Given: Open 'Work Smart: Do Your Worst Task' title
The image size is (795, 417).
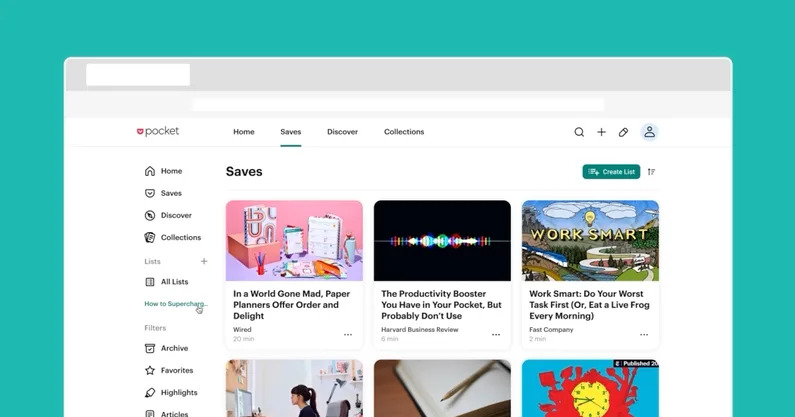Looking at the screenshot, I should [589, 305].
